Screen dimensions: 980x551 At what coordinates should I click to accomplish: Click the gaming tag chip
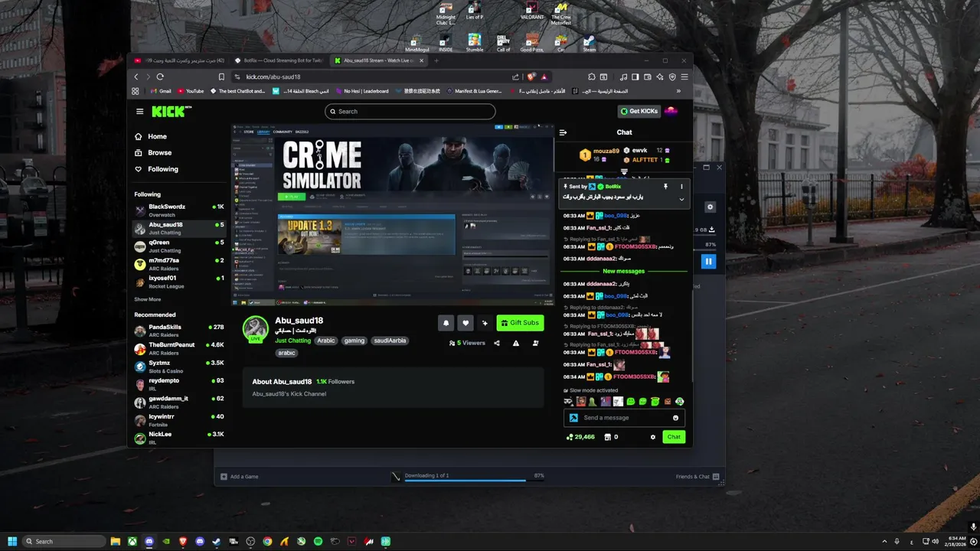tap(354, 341)
